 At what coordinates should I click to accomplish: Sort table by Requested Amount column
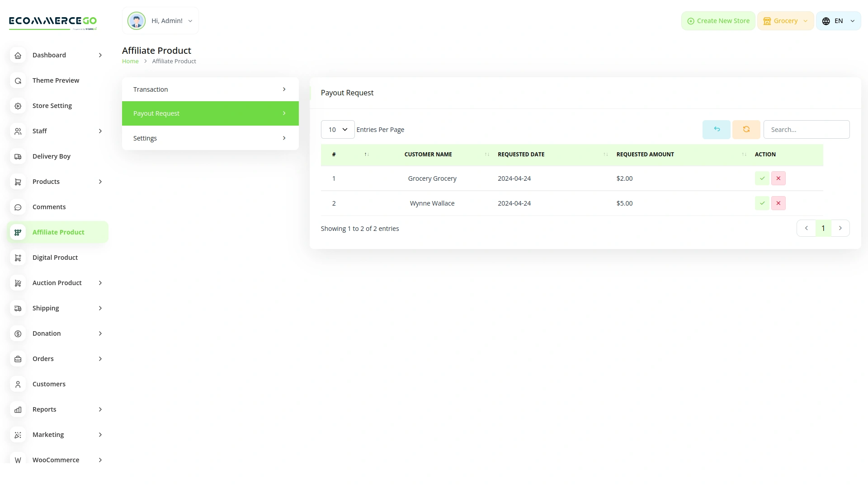pyautogui.click(x=645, y=155)
